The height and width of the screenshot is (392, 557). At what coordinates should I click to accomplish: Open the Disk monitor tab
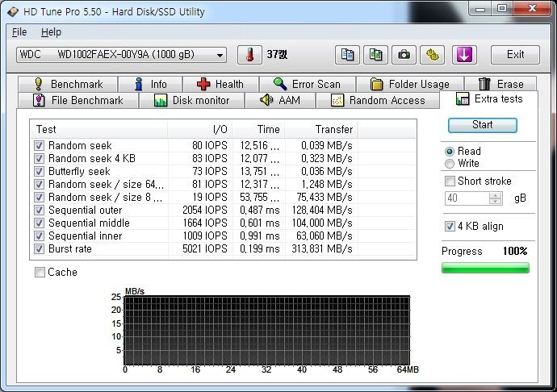click(x=191, y=101)
